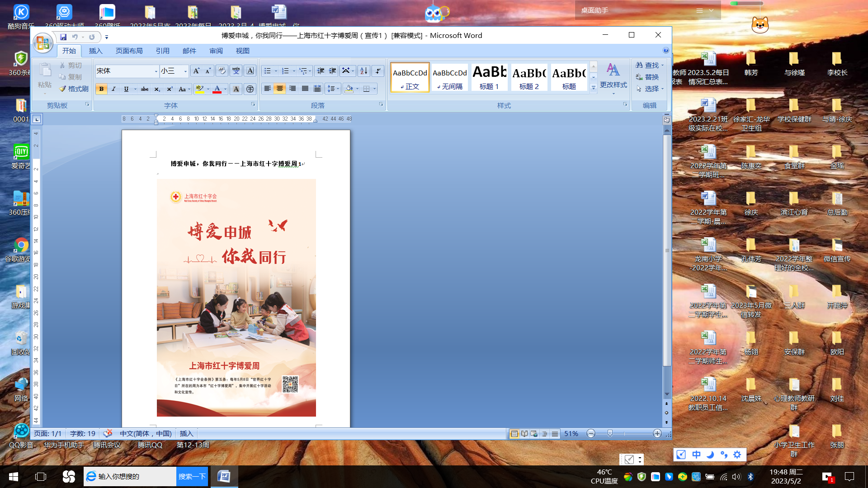Open the line spacing dropdown

click(x=333, y=89)
